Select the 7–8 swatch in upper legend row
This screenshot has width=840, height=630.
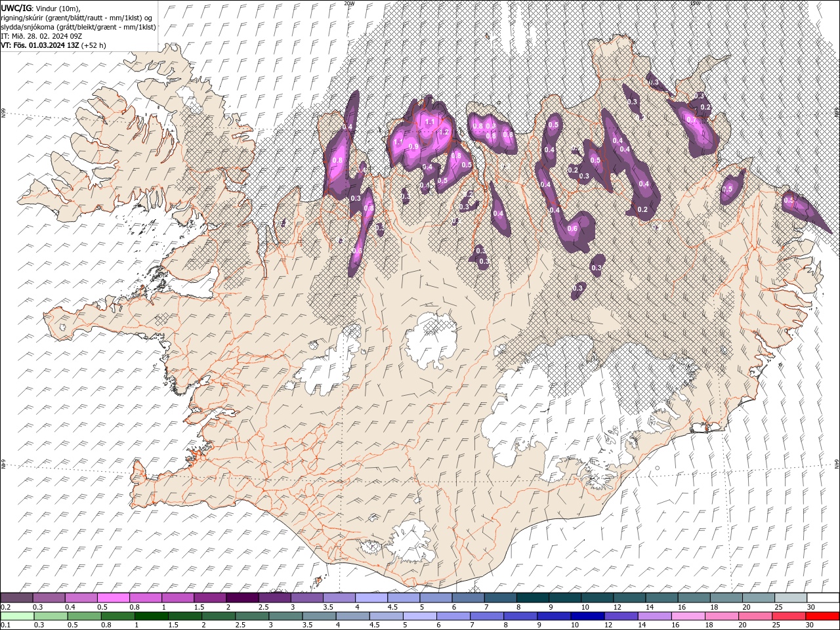point(500,597)
